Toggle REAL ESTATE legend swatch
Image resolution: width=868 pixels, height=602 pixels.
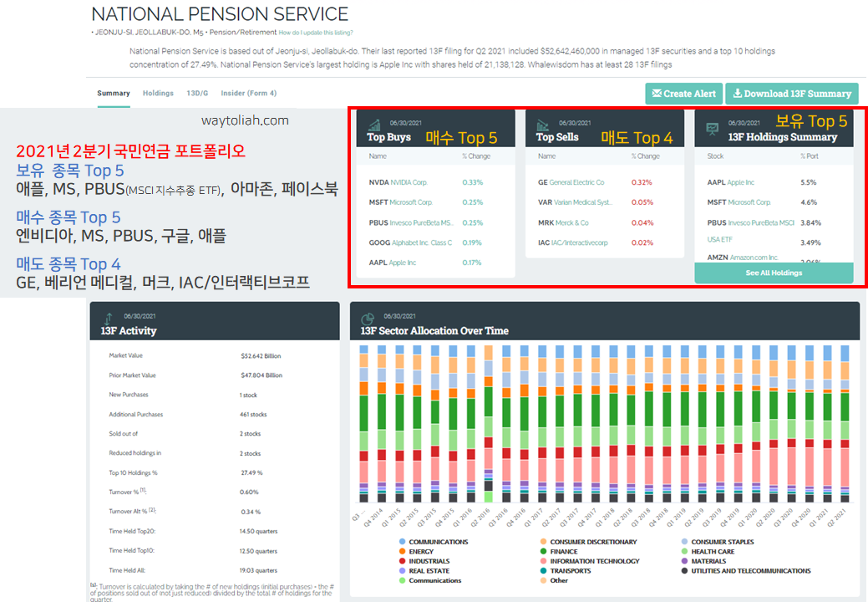click(x=403, y=571)
